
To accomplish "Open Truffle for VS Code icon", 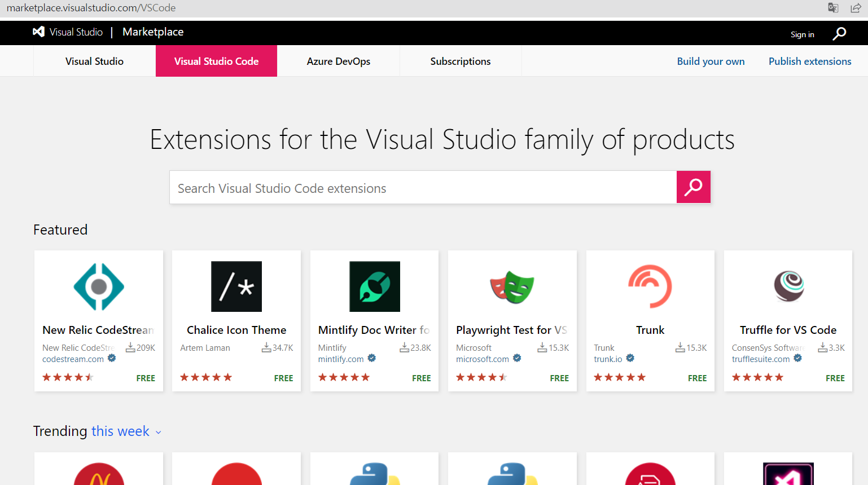I will click(788, 286).
